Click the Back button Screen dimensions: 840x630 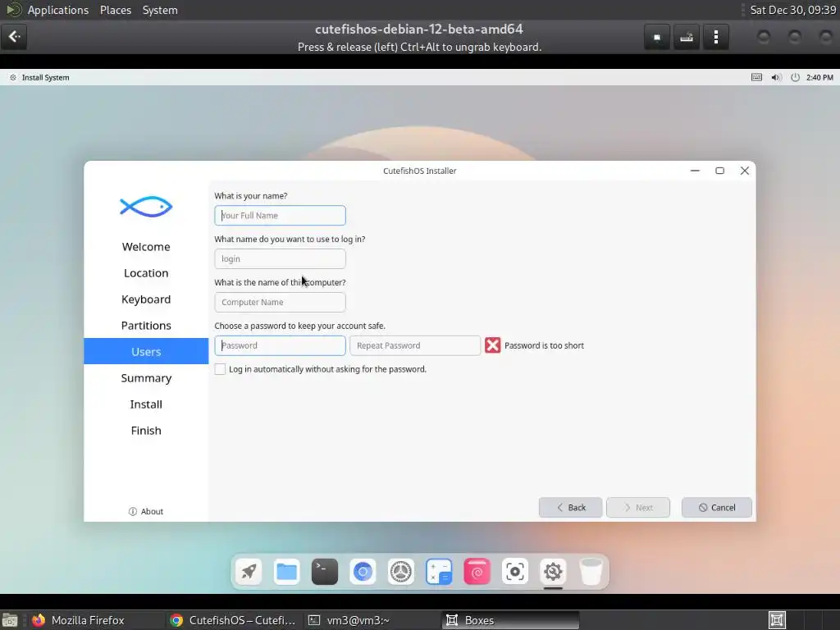click(571, 507)
